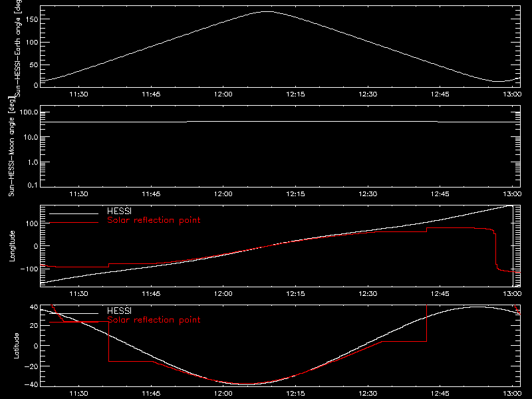The image size is (532, 399).
Task: Click the 40 tick on Latitude axis
Action: [34, 307]
